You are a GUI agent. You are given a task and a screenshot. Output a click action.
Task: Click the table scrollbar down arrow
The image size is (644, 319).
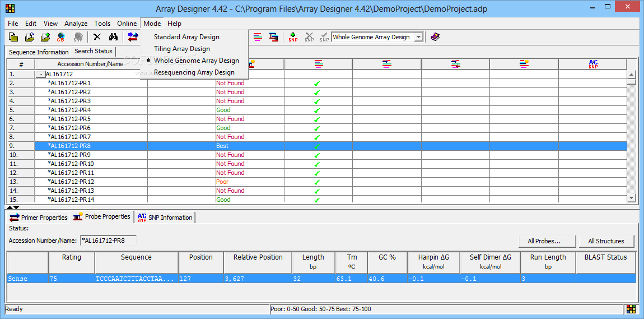(x=632, y=198)
